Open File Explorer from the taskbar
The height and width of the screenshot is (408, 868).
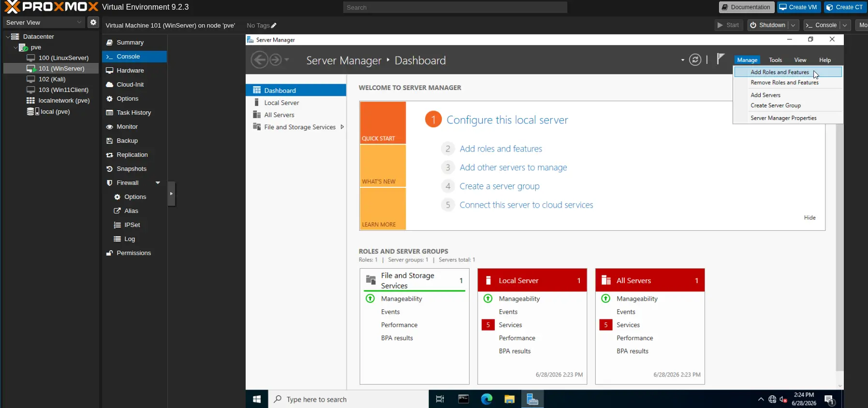[509, 399]
